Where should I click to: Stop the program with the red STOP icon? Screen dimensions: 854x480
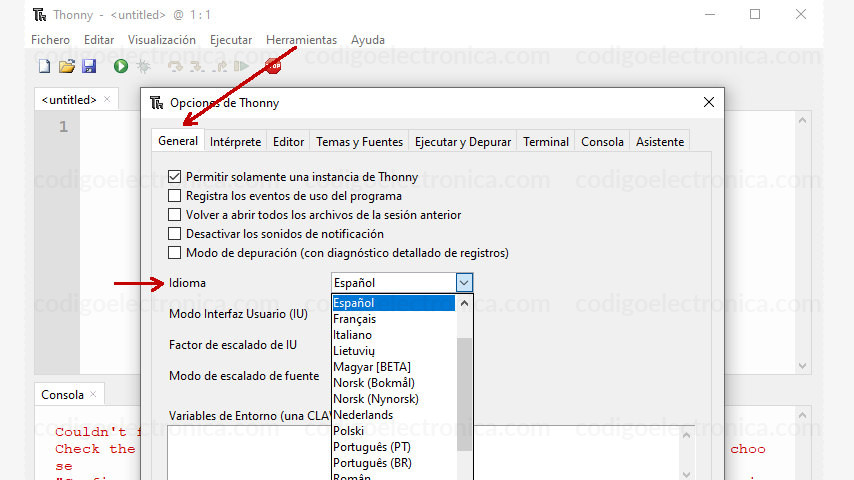coord(273,66)
